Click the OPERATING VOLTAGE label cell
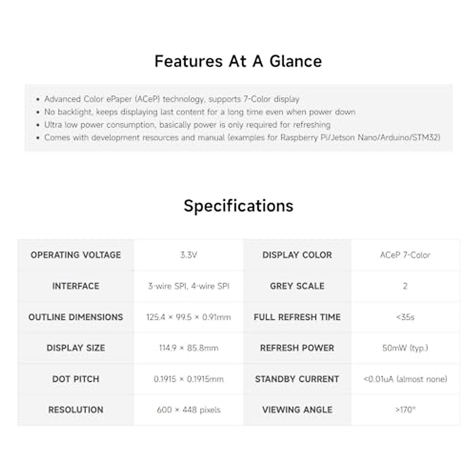Image resolution: width=476 pixels, height=476 pixels. point(76,255)
